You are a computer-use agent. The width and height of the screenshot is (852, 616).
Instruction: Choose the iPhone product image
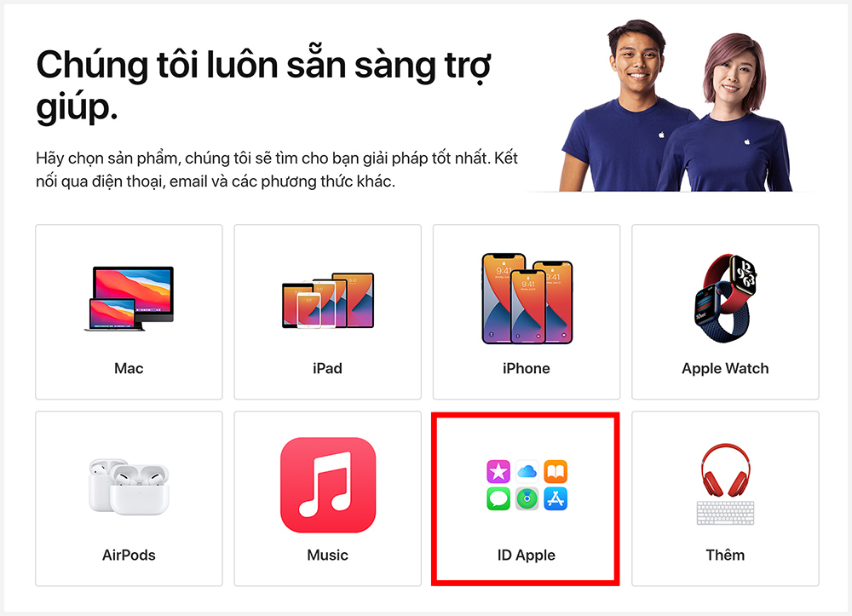click(527, 298)
